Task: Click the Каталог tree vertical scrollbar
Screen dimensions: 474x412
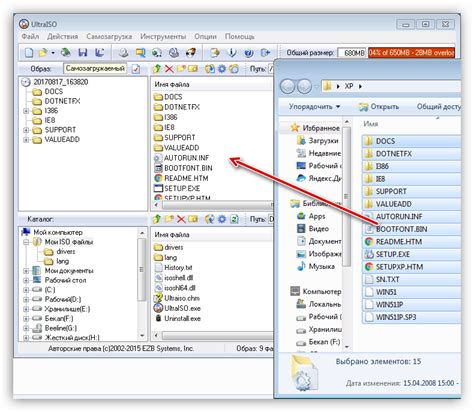Action: click(142, 284)
